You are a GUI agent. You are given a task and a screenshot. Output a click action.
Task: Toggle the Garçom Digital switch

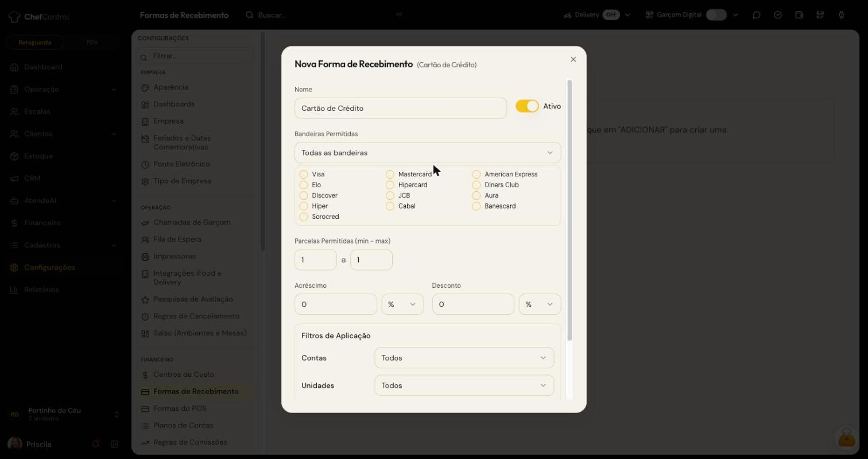[x=716, y=15]
